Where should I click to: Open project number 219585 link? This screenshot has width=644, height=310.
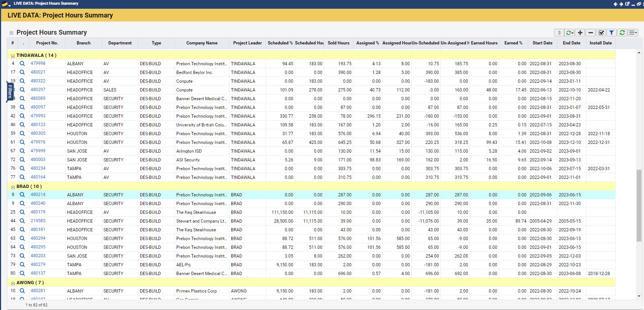pos(38,221)
